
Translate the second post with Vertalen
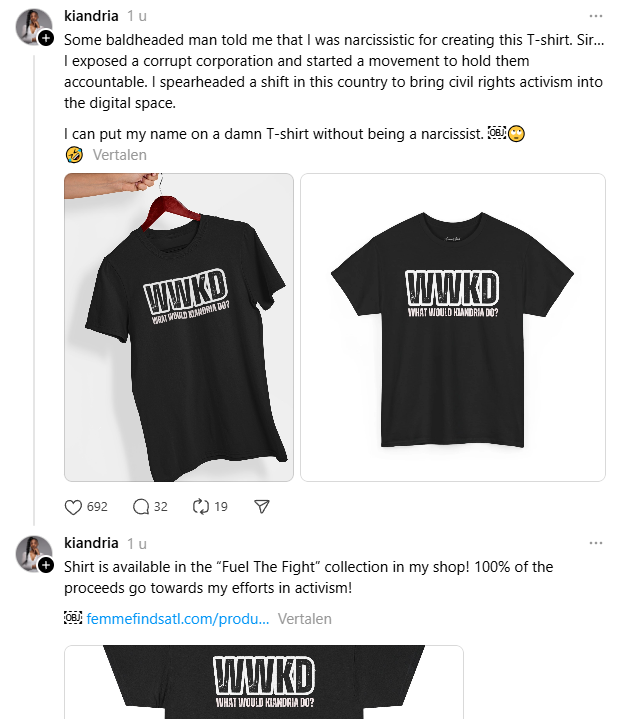click(304, 619)
